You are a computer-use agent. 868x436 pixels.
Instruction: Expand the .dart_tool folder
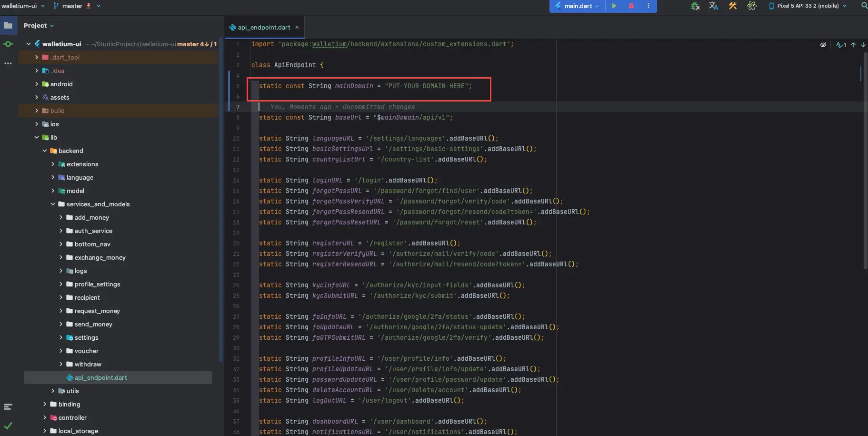[37, 57]
